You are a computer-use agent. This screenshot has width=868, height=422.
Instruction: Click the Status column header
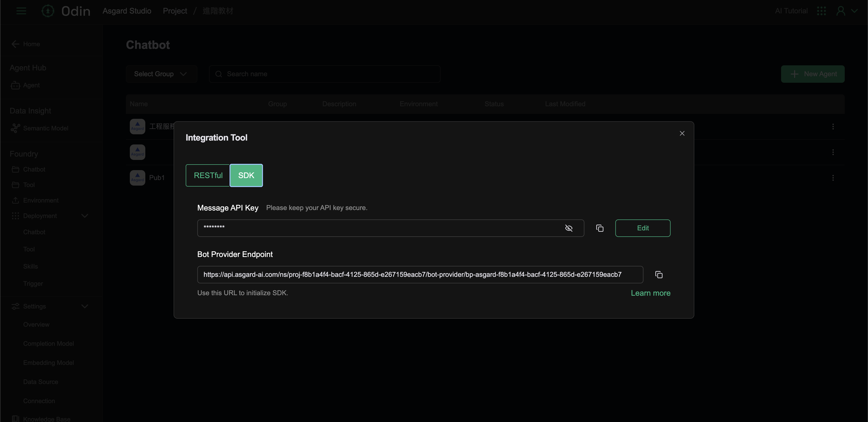(494, 104)
